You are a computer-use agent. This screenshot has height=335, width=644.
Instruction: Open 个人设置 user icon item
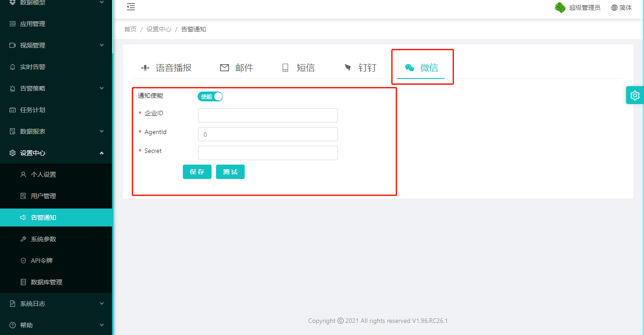tap(23, 174)
